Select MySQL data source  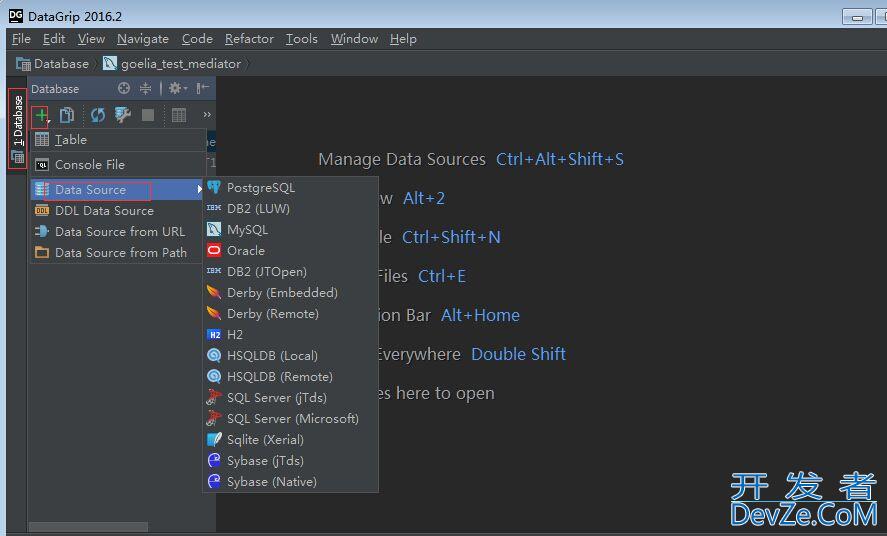(291, 230)
